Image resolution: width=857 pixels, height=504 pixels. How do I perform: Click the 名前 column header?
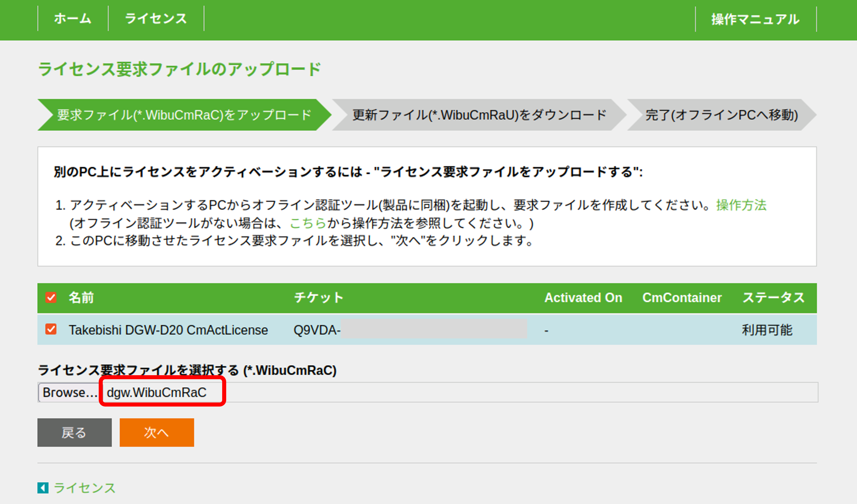[81, 298]
